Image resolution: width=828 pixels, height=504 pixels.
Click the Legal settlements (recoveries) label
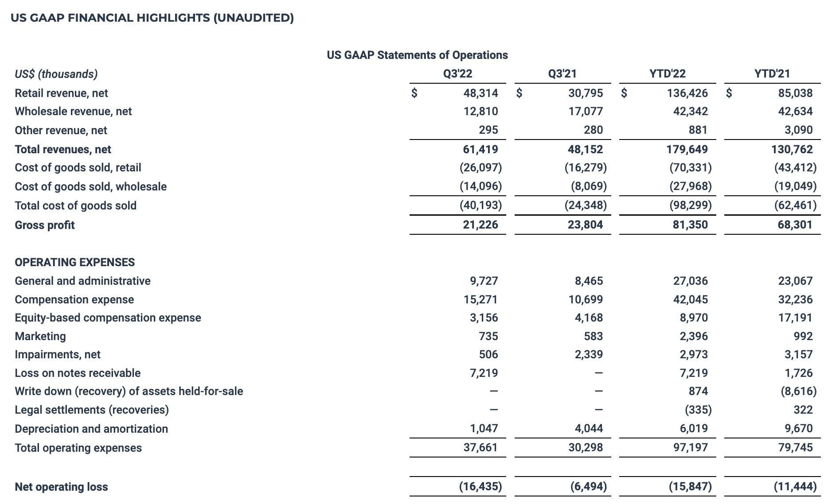click(x=92, y=410)
